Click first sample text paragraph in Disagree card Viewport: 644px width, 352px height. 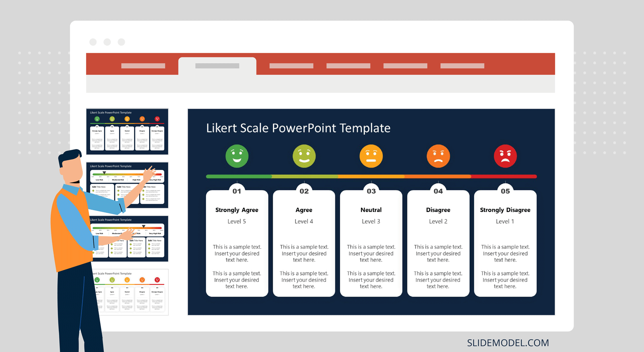coord(438,253)
